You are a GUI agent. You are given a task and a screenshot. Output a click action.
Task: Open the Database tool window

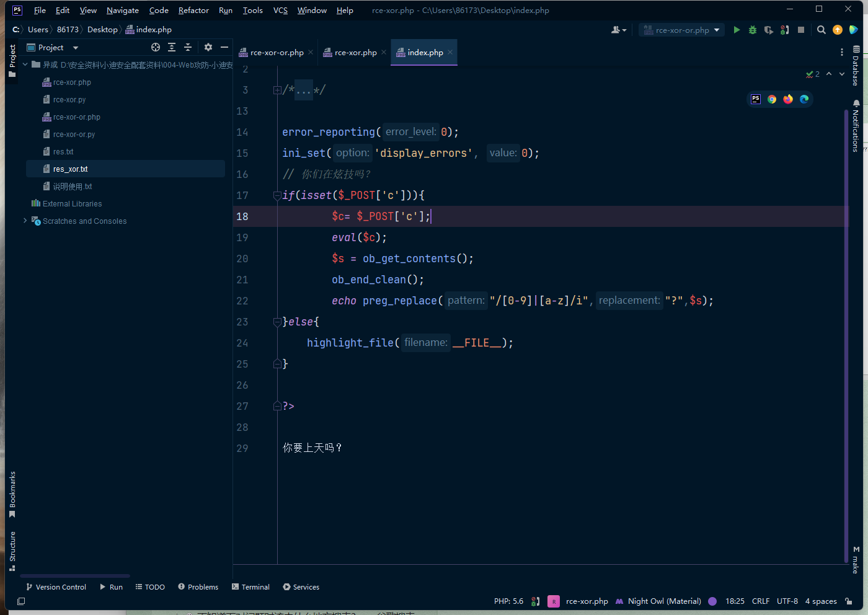[x=856, y=65]
